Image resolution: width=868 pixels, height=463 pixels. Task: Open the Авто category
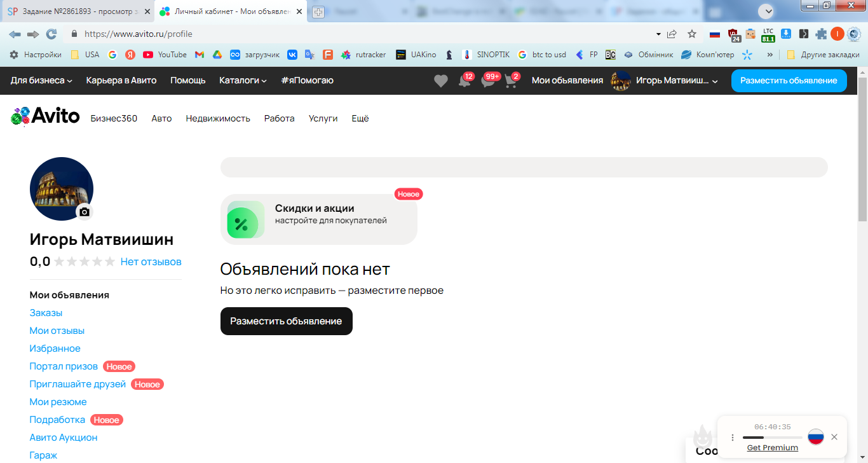(x=161, y=118)
